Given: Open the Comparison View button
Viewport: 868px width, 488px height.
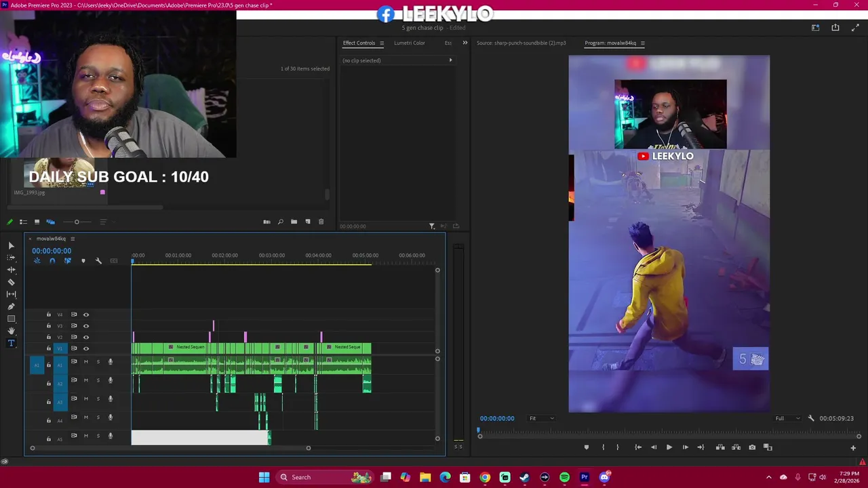Looking at the screenshot, I should (768, 447).
